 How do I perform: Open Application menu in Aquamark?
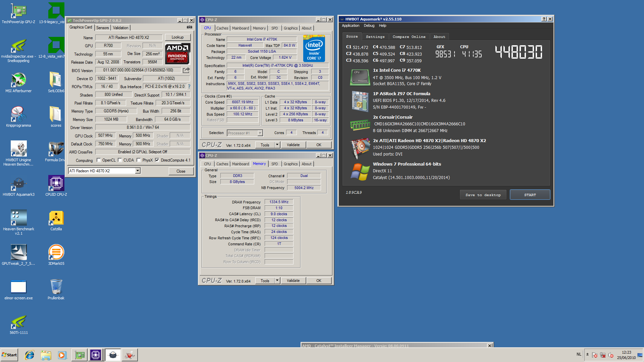(351, 25)
